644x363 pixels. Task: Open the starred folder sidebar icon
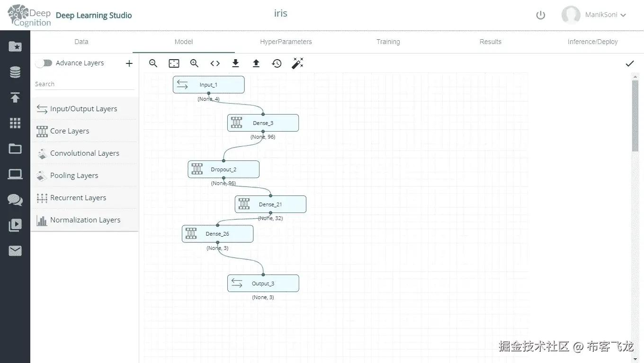(15, 46)
